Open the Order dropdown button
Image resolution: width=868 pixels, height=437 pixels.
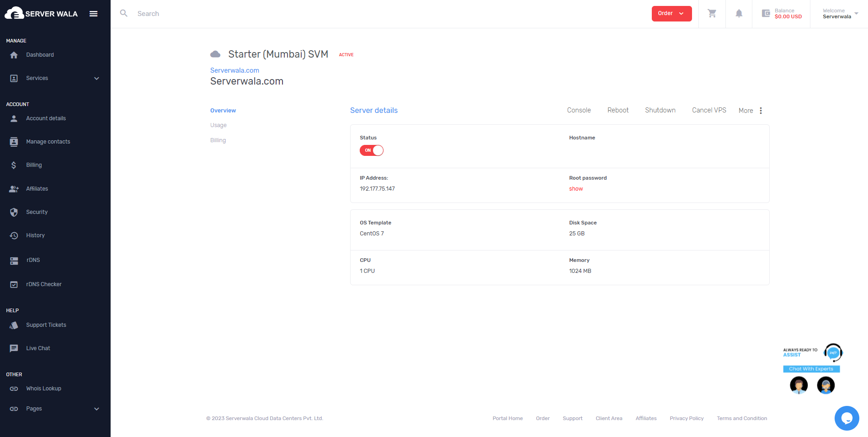point(671,13)
